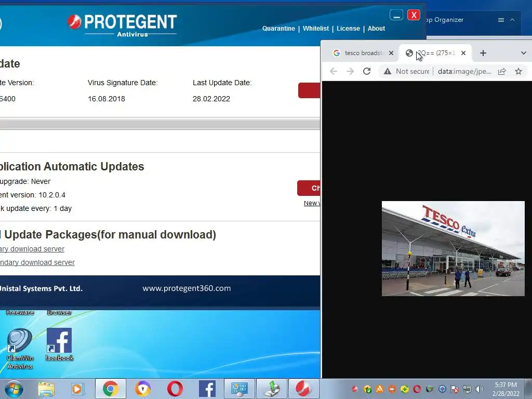The height and width of the screenshot is (399, 532).
Task: Open the License menu item
Action: point(348,29)
